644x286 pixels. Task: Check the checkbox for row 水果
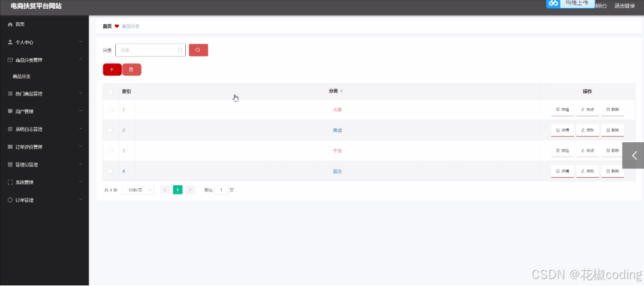point(110,110)
